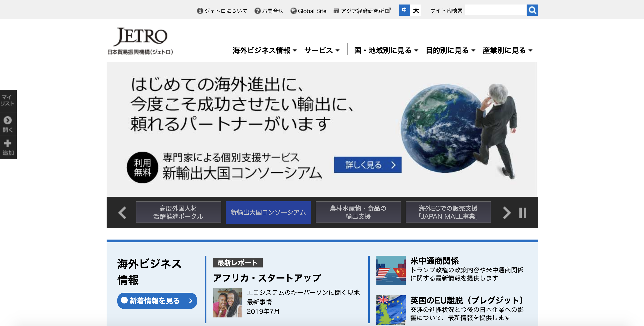This screenshot has width=644, height=326.
Task: Click the carousel next arrow
Action: tap(507, 213)
